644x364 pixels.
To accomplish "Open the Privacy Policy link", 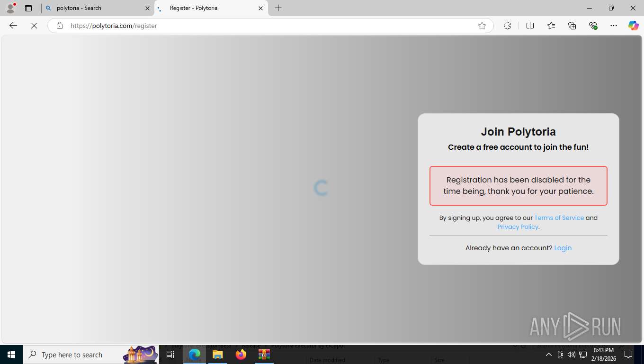I will tap(518, 227).
